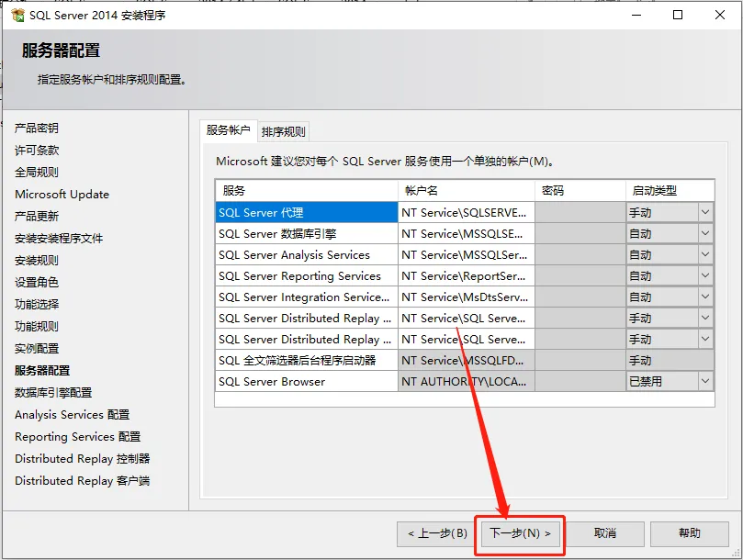743x560 pixels.
Task: Select SQL Server Integration Service row
Action: click(x=307, y=297)
